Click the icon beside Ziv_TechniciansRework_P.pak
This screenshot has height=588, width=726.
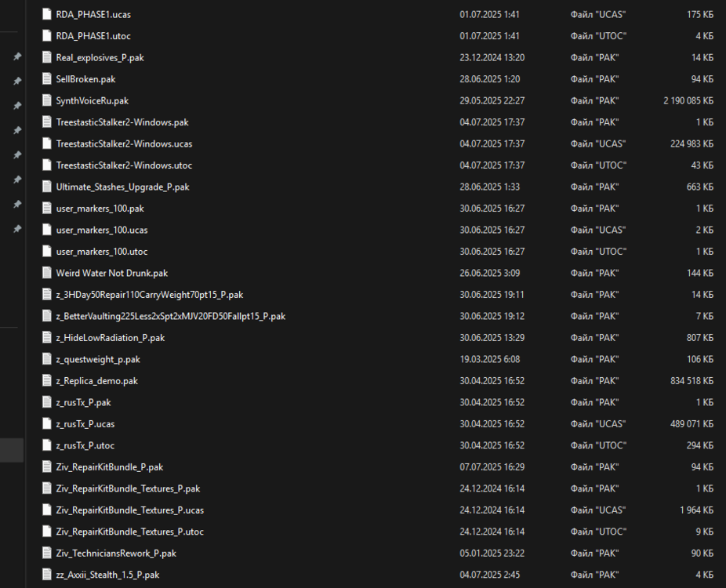47,554
